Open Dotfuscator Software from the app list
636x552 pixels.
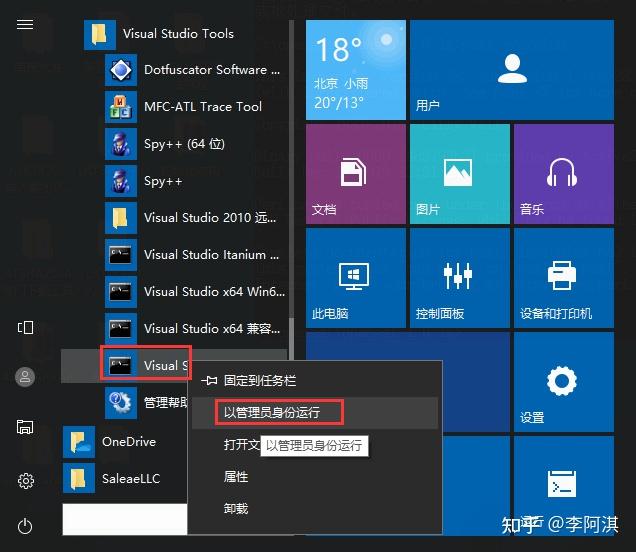coord(193,70)
